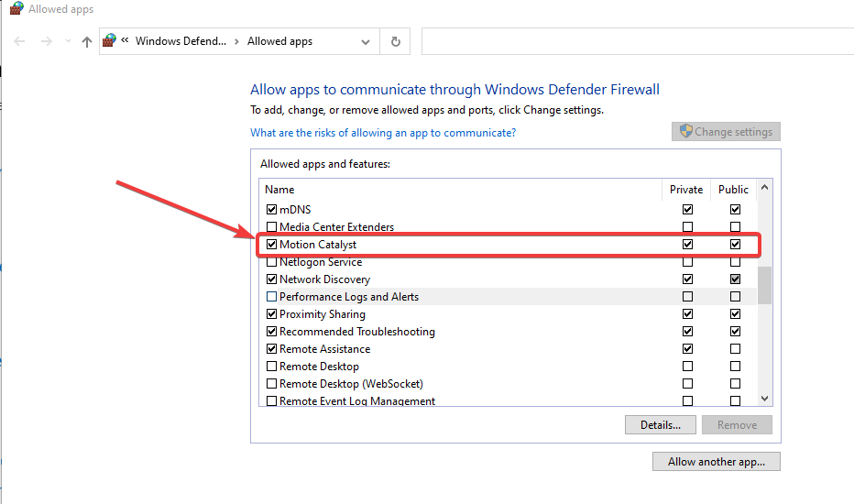This screenshot has width=854, height=504.
Task: Enable Performance Logs and Alerts checkbox
Action: click(272, 296)
